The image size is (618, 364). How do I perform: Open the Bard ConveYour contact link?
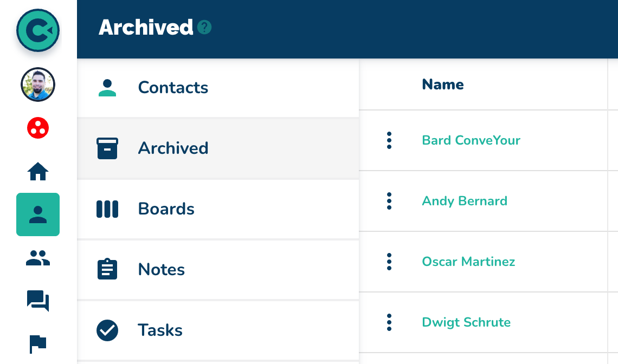pos(471,140)
